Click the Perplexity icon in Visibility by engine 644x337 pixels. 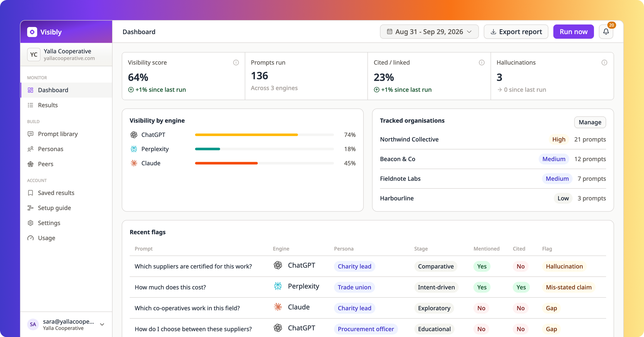[134, 149]
